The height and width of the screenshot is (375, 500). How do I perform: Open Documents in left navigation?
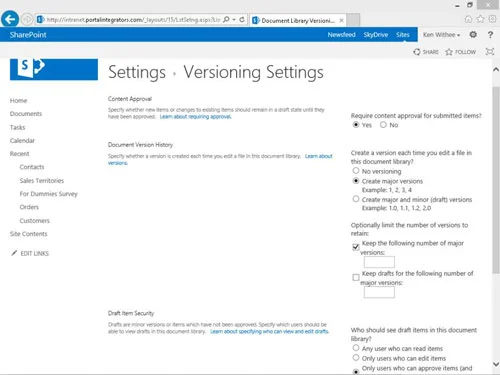click(26, 114)
